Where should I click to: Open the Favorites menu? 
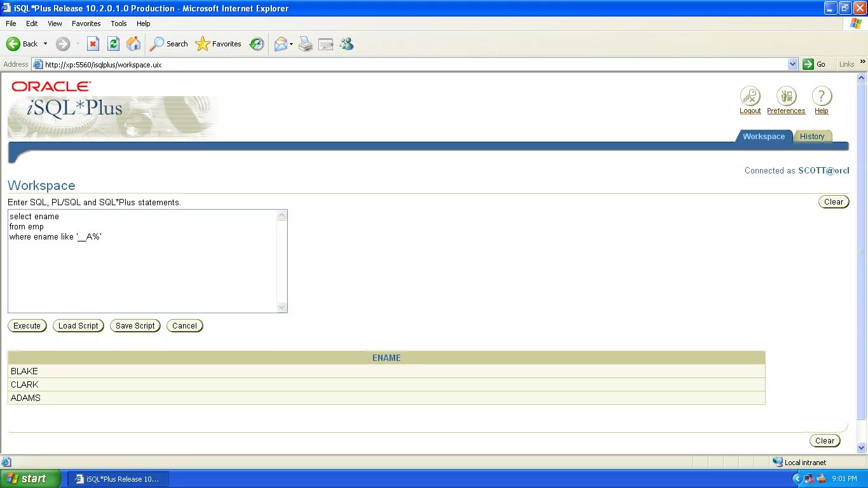[x=86, y=24]
